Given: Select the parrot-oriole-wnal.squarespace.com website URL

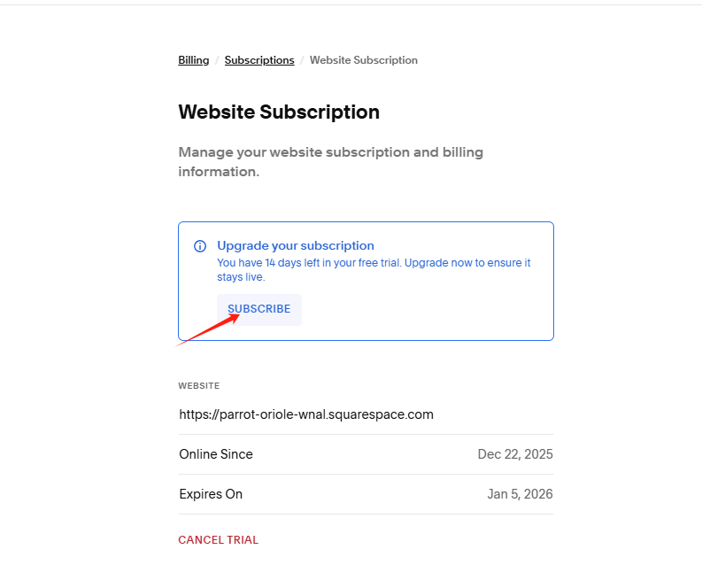Looking at the screenshot, I should [x=306, y=414].
